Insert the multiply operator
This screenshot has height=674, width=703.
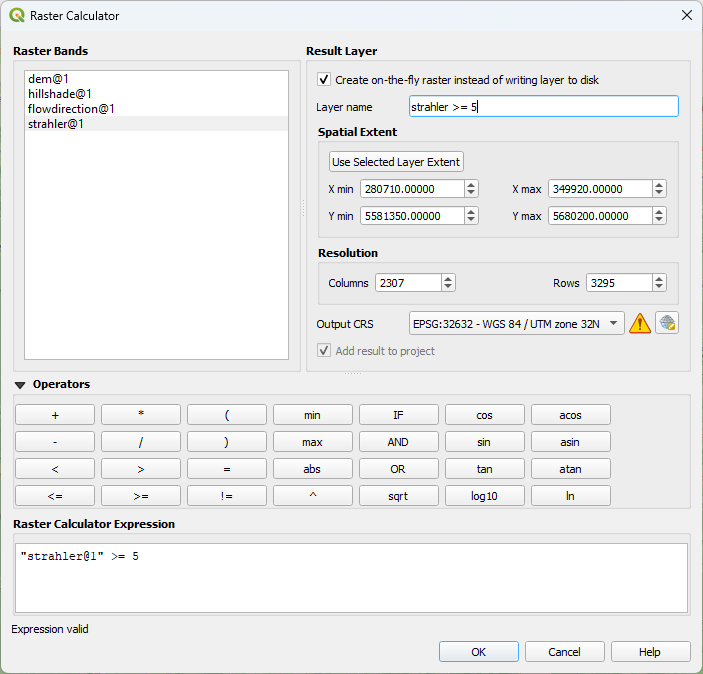tap(141, 415)
